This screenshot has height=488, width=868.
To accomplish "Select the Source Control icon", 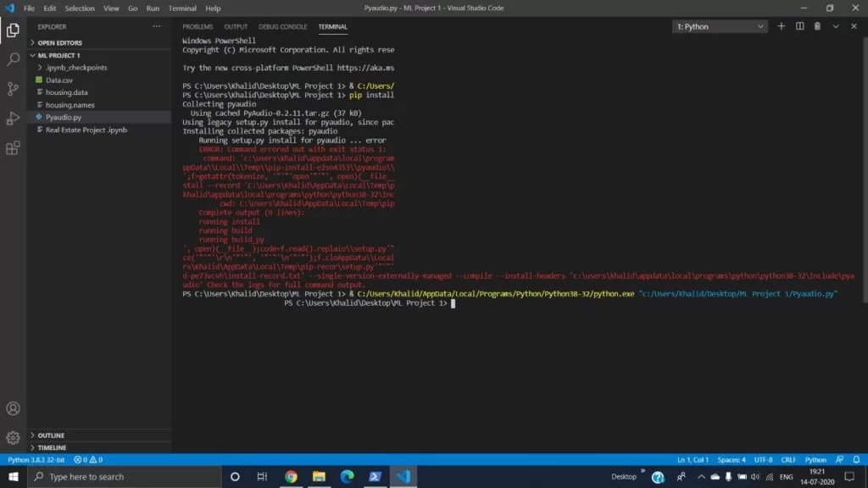I will pyautogui.click(x=12, y=89).
